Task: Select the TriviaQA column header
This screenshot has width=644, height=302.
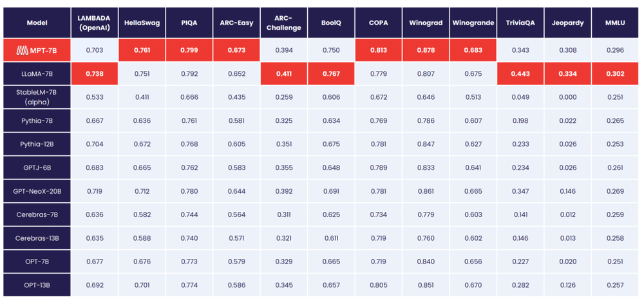Action: (520, 23)
